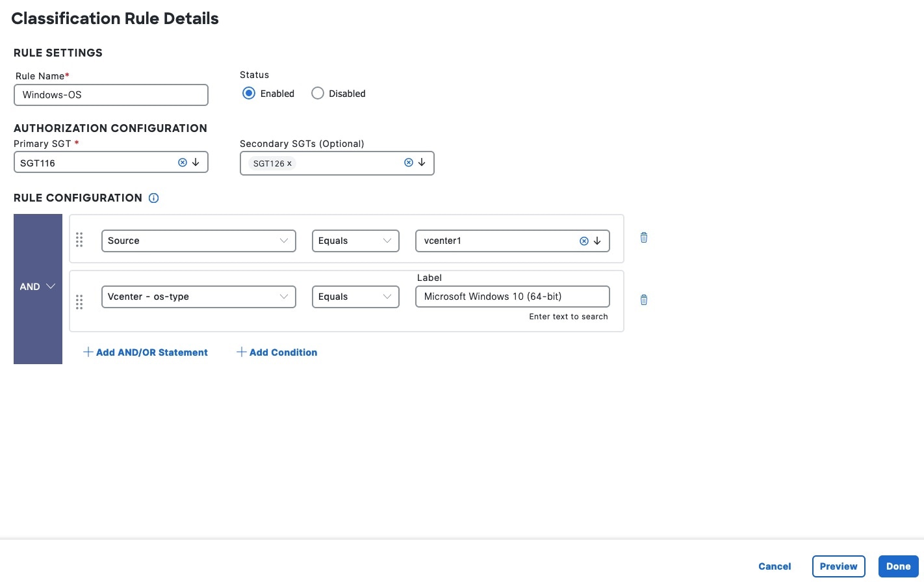924x582 pixels.
Task: Clear all Secondary SGTs
Action: click(x=409, y=163)
